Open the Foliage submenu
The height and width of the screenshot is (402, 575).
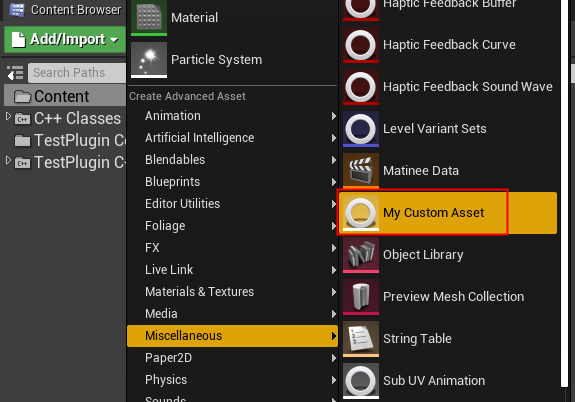coord(232,226)
